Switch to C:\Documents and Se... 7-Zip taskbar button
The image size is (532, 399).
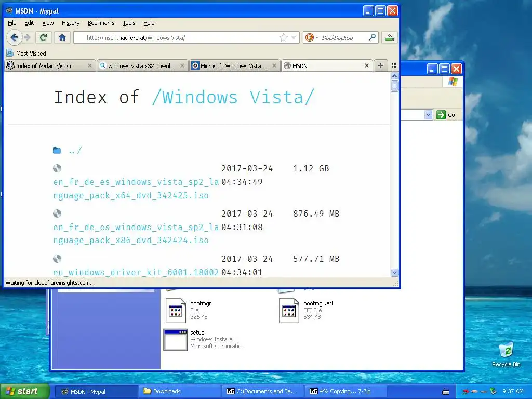(x=263, y=391)
